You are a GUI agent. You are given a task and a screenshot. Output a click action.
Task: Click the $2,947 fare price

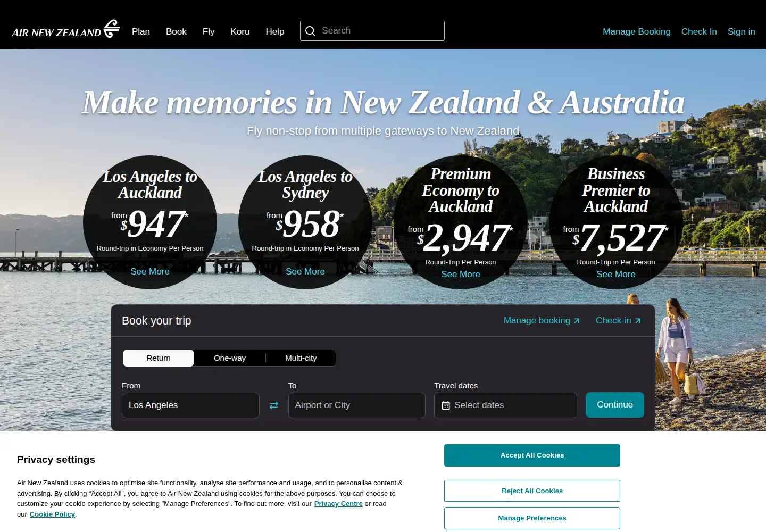tap(465, 237)
